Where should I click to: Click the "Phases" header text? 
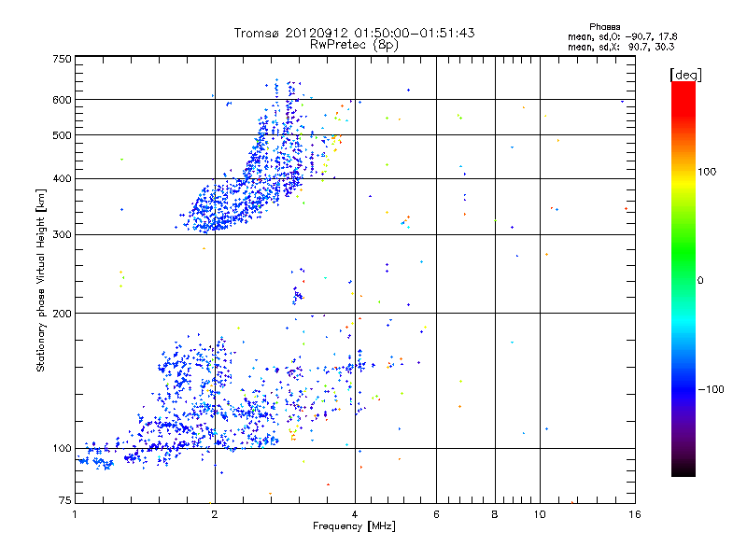pyautogui.click(x=604, y=27)
